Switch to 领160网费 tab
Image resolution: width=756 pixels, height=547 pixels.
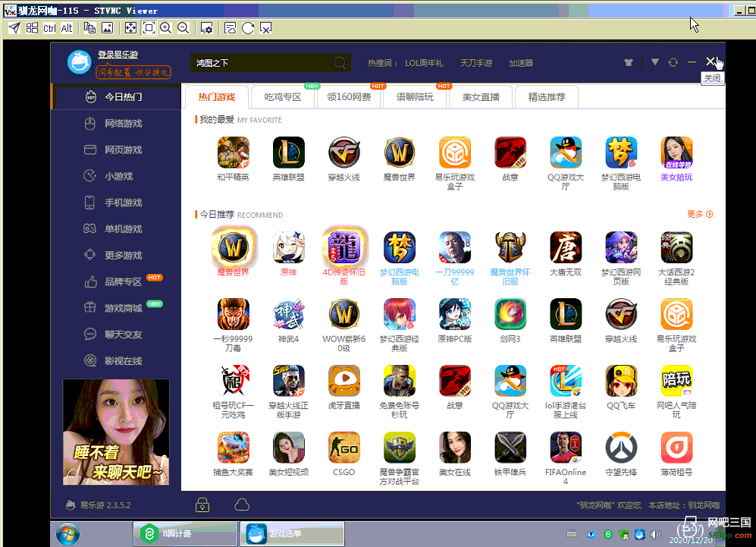tap(349, 97)
